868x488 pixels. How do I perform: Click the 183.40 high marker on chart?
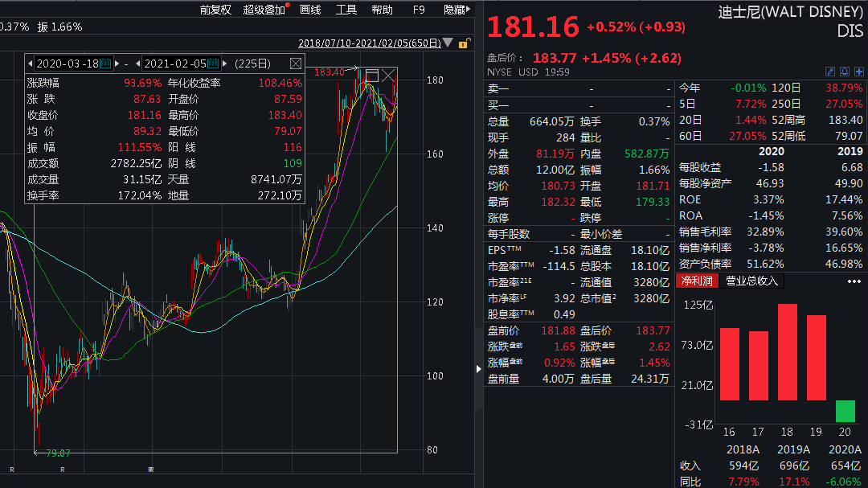329,72
